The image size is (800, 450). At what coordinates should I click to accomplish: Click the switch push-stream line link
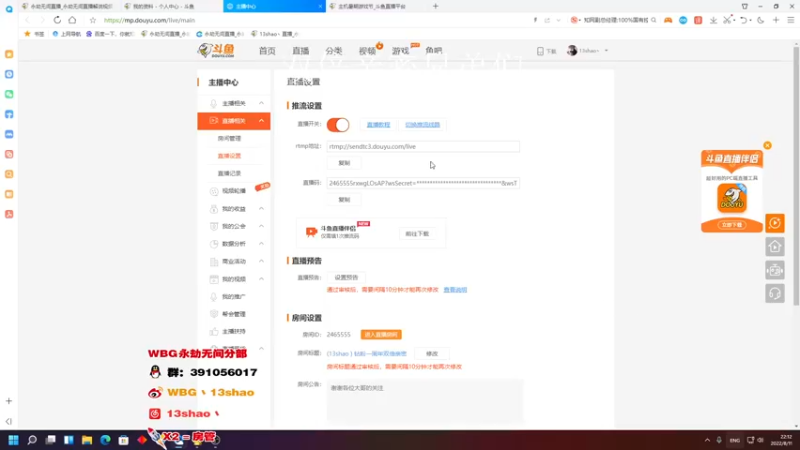click(x=422, y=124)
